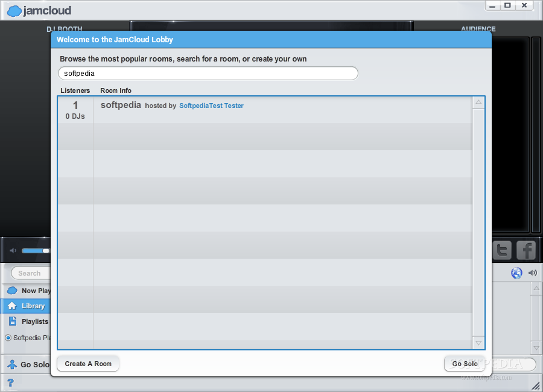Image resolution: width=543 pixels, height=392 pixels.
Task: Click the jamcloud logo icon
Action: tap(14, 11)
